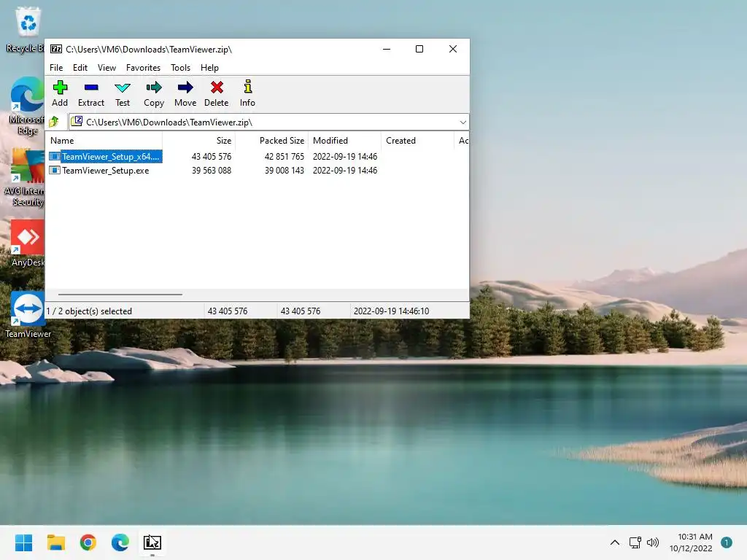Open the Tools menu
This screenshot has height=560, width=747.
coord(181,68)
